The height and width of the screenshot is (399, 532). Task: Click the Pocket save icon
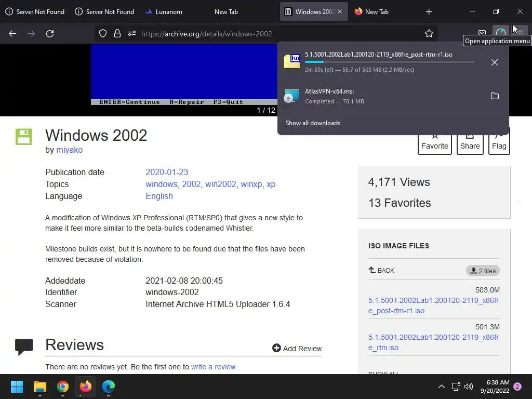[x=482, y=33]
